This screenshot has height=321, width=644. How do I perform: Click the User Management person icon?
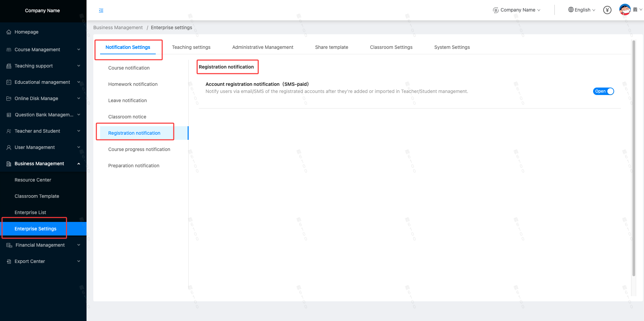pos(8,147)
